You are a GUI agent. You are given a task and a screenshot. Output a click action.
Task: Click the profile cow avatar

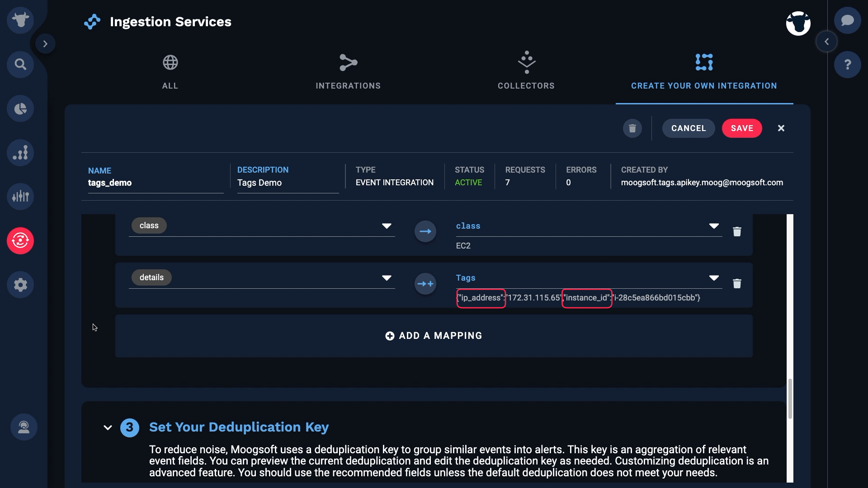[798, 23]
